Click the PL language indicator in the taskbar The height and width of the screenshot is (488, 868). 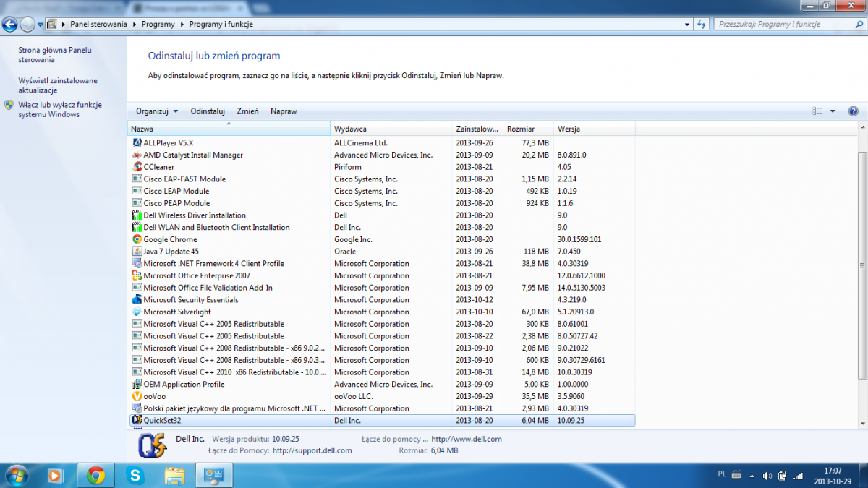tap(722, 474)
